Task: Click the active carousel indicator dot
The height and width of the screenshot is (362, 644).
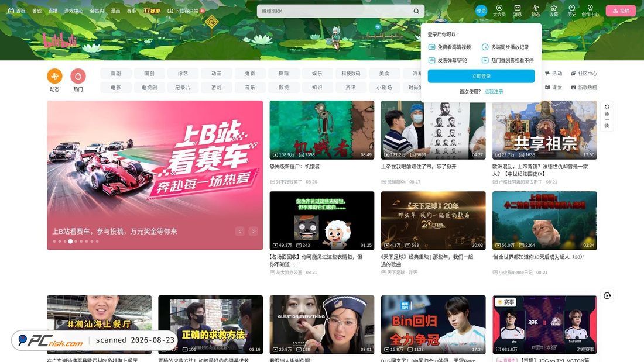Action: (x=70, y=242)
